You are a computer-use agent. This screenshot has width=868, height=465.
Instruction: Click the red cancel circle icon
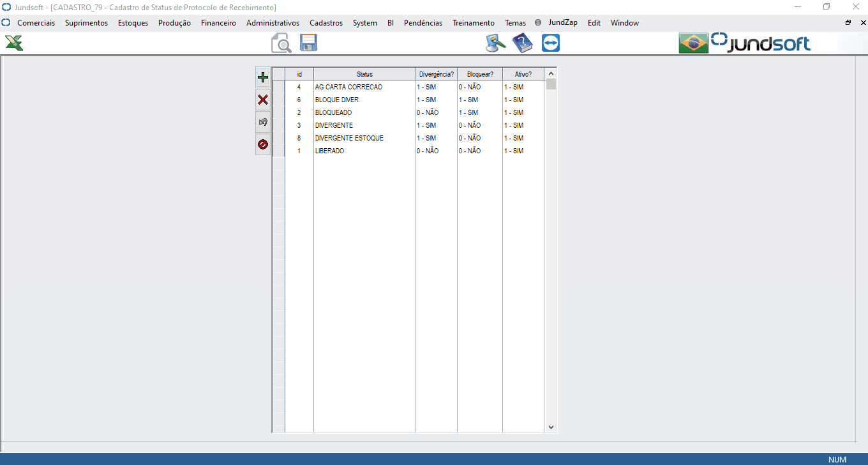point(262,144)
